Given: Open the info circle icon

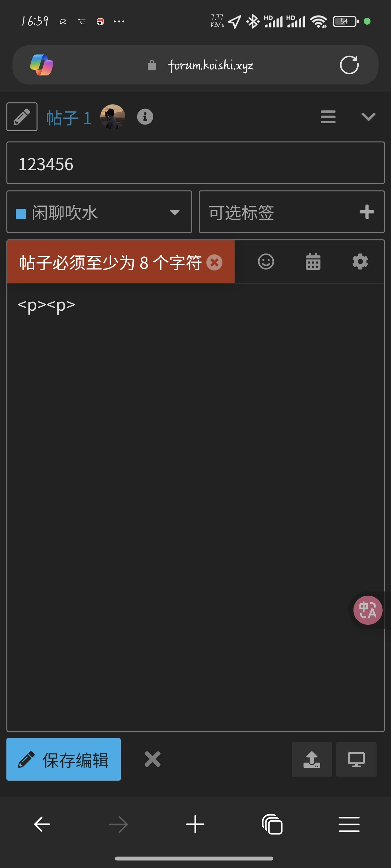Looking at the screenshot, I should point(145,117).
